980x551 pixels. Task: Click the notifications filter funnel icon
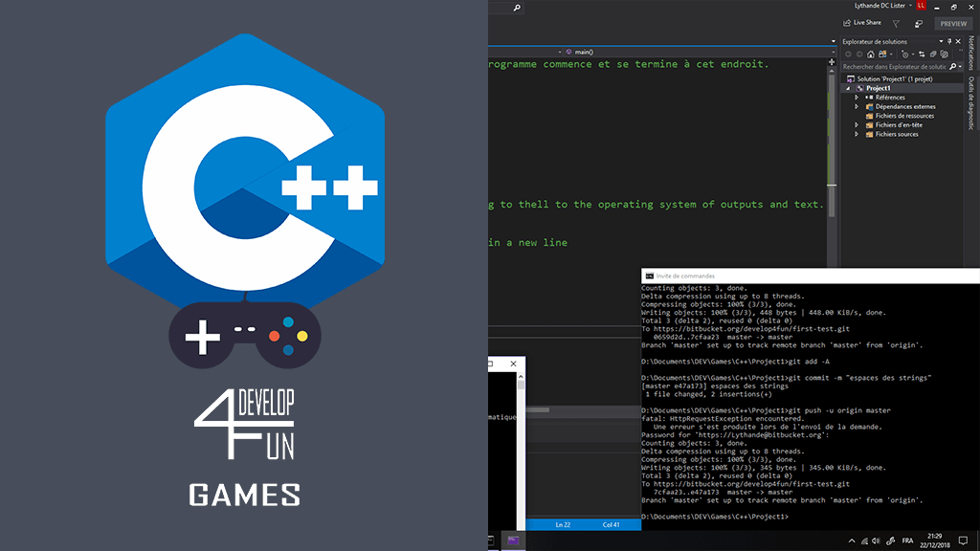[x=896, y=24]
